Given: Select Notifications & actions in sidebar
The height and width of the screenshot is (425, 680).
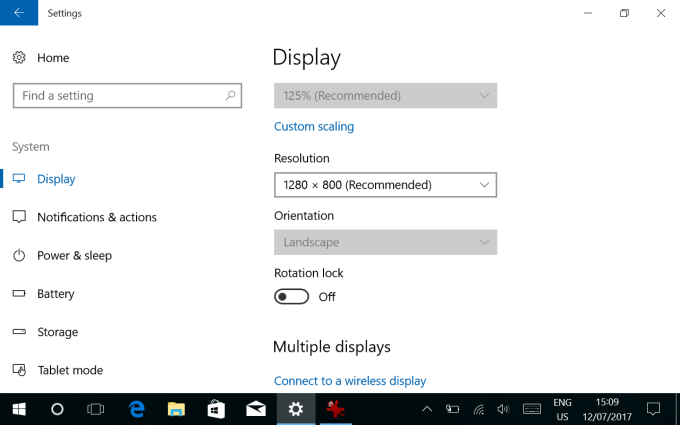Looking at the screenshot, I should click(x=96, y=217).
